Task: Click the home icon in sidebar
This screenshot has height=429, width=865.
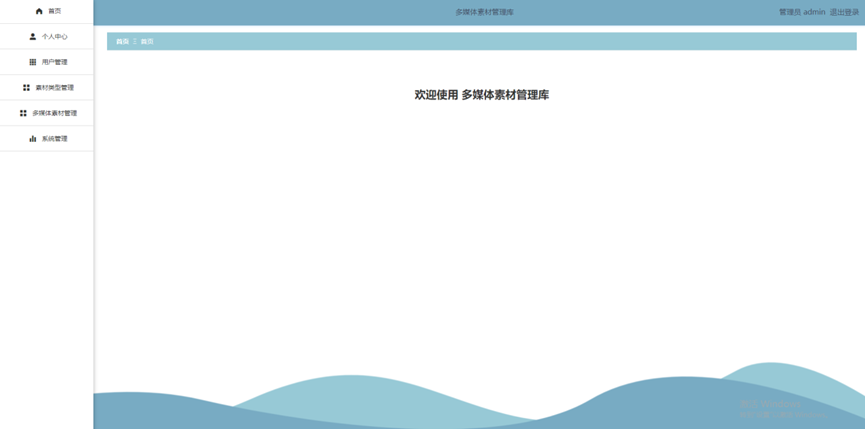Action: coord(39,11)
